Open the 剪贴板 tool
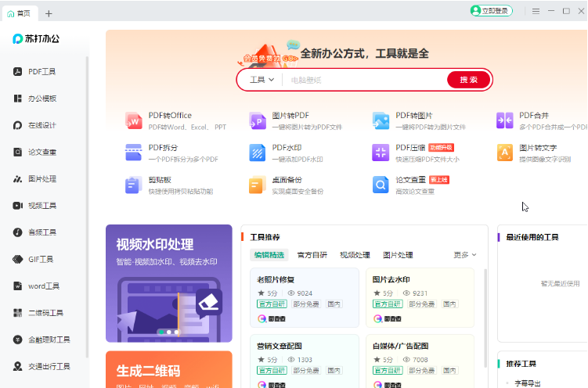 point(169,185)
